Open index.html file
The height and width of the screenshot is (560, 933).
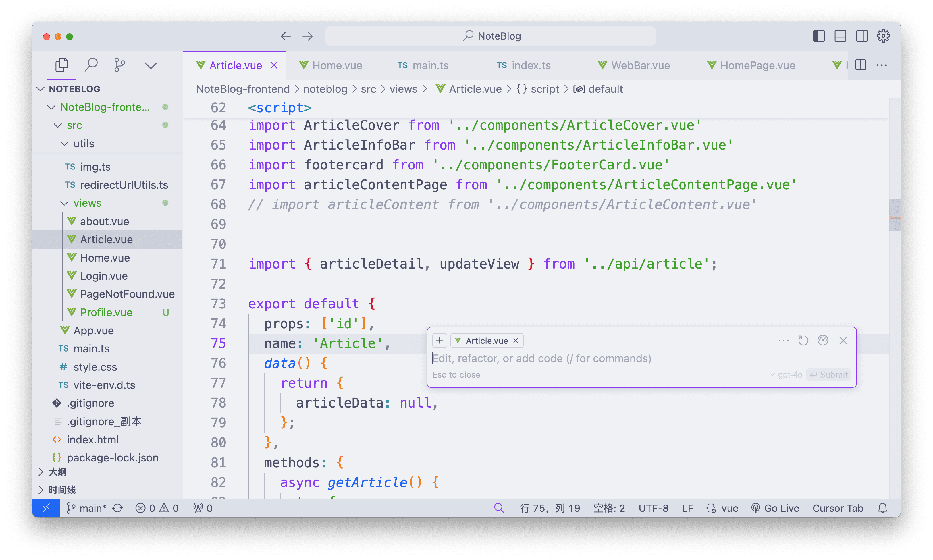click(x=107, y=440)
